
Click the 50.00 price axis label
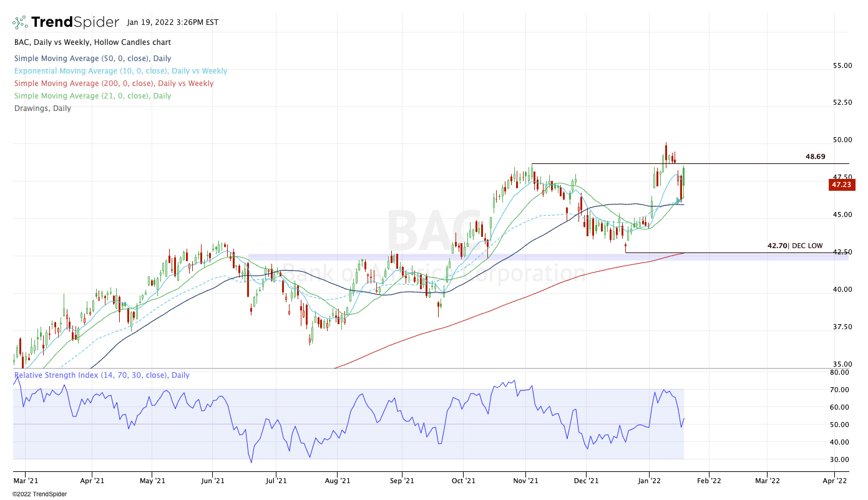click(x=842, y=140)
